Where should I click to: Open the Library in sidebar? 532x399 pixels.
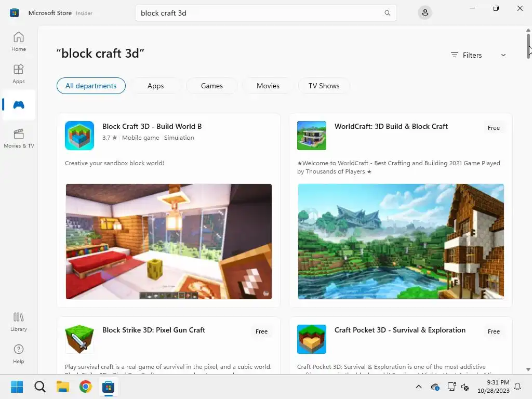(19, 322)
